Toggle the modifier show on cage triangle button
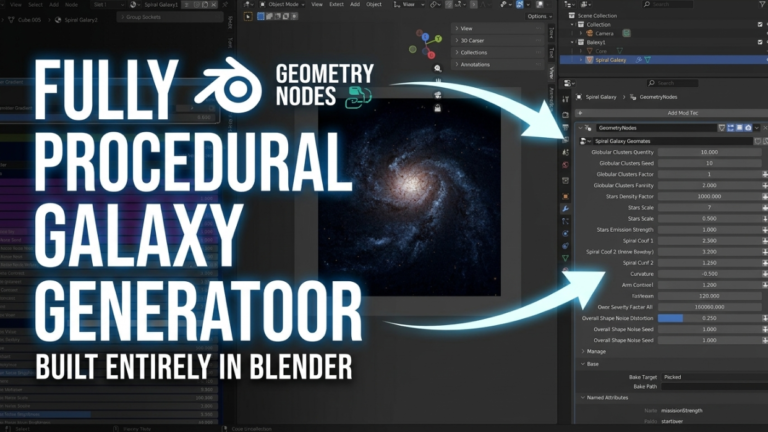Viewport: 768px width, 432px height. (x=722, y=128)
